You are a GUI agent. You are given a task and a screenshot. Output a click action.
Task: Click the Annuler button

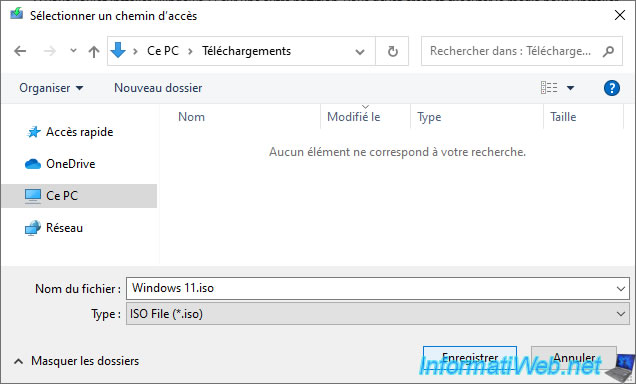[x=574, y=358]
